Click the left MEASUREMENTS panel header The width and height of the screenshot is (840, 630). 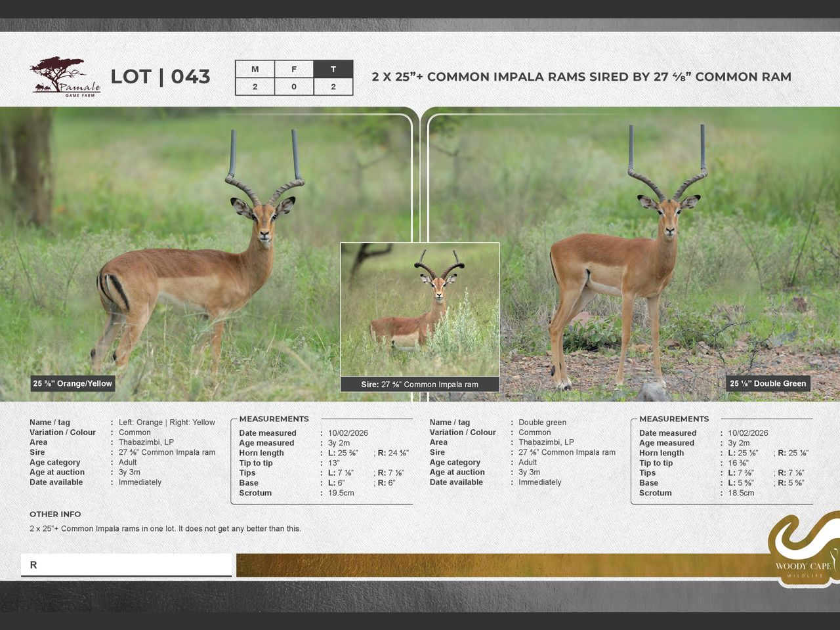[x=274, y=419]
